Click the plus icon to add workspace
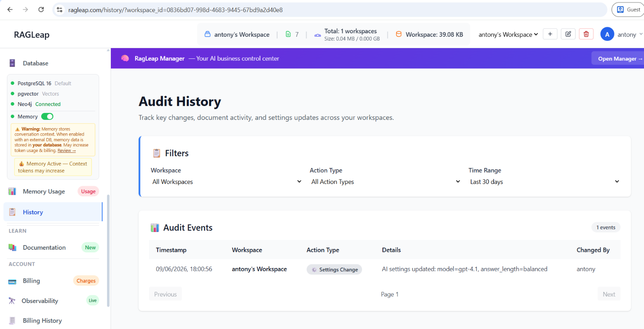Screen dimensions: 644x329 [550, 34]
